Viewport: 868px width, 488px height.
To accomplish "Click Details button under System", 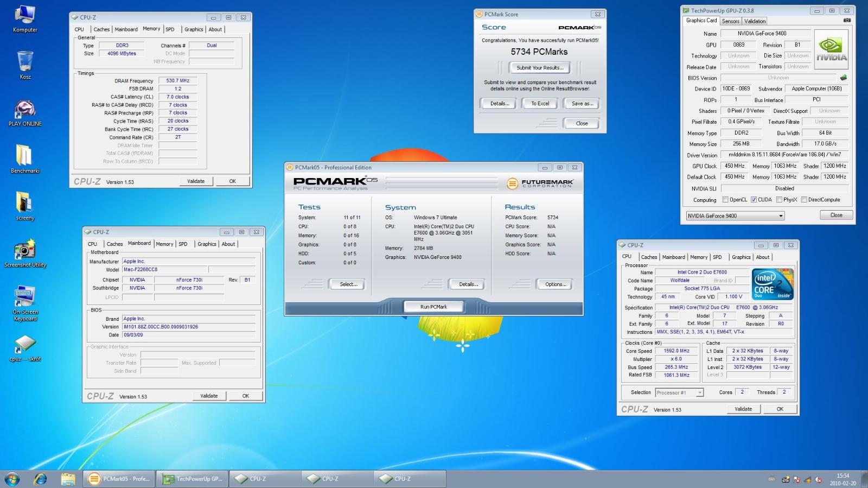I will coord(468,284).
